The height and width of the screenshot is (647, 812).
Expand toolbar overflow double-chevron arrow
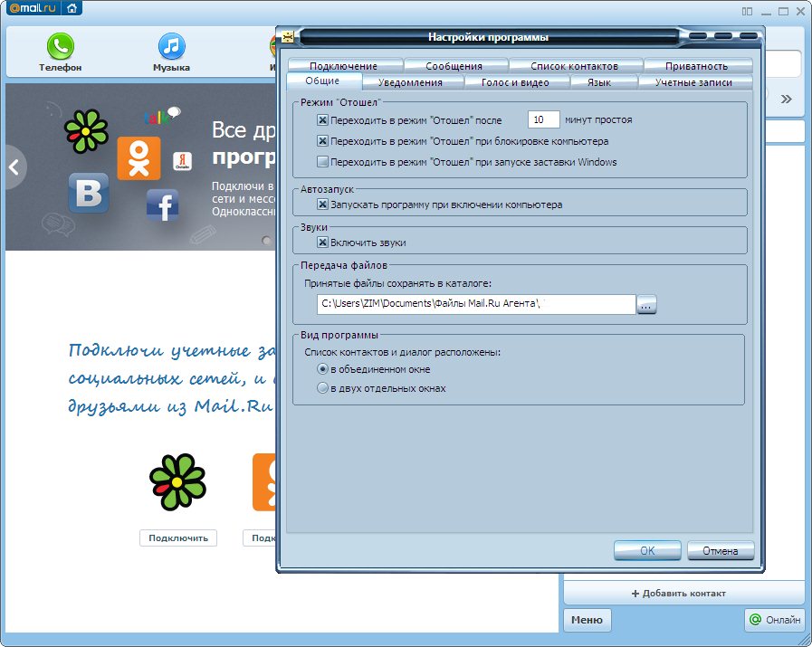click(x=786, y=99)
